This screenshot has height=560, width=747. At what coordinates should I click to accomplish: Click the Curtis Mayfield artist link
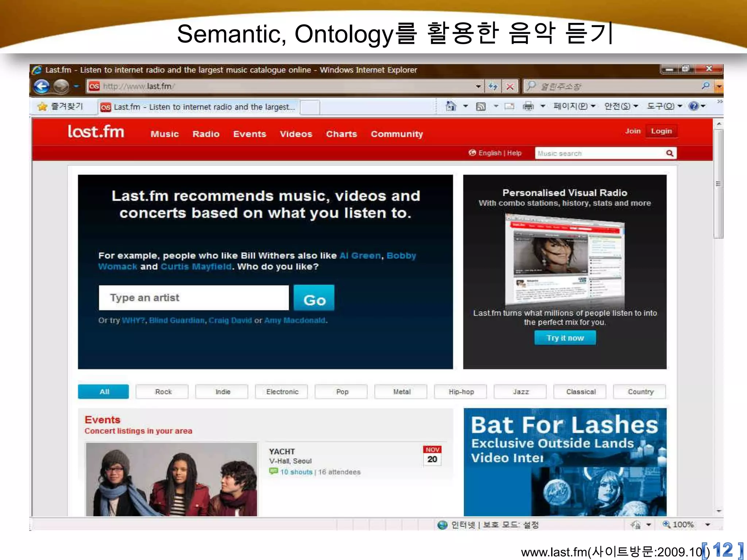pos(196,267)
